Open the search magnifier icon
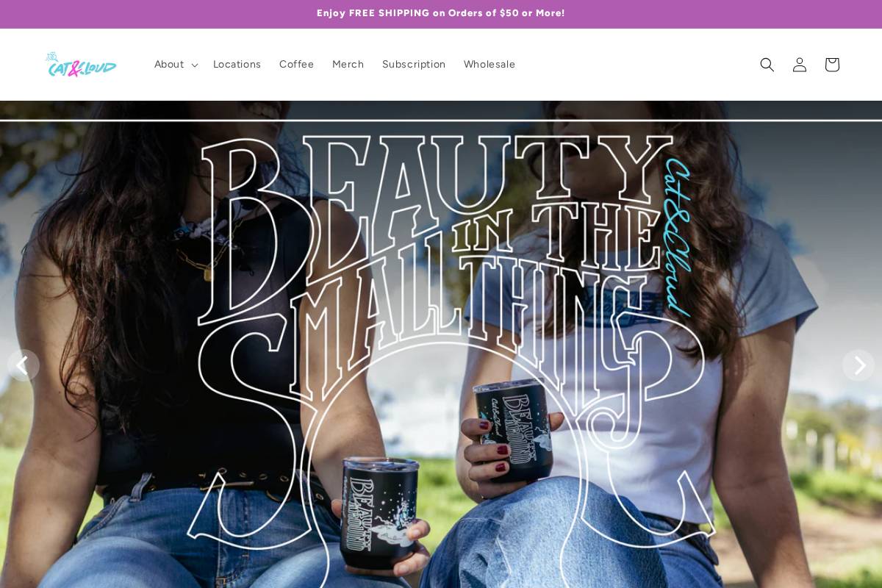 [x=767, y=65]
